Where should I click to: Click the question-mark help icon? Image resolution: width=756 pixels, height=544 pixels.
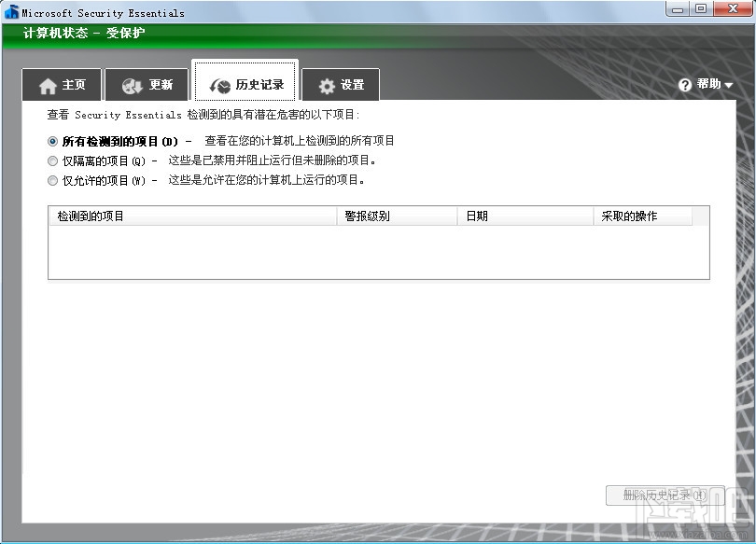(x=685, y=84)
